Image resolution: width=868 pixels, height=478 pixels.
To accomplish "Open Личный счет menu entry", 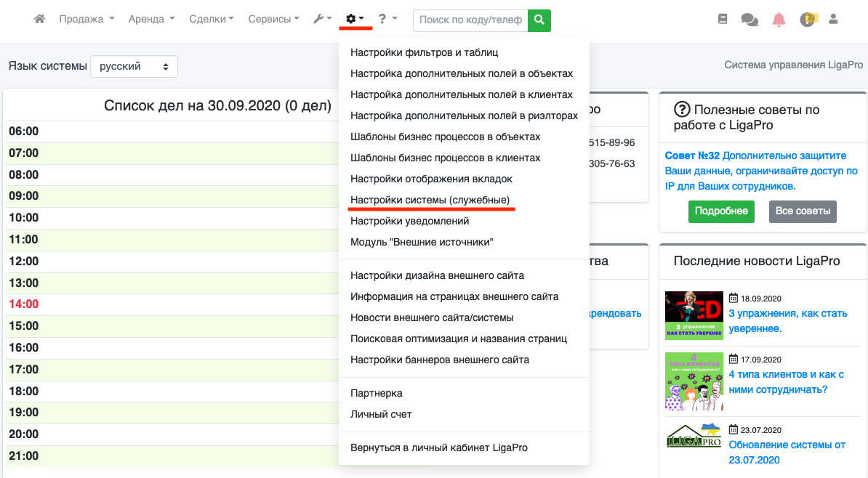I will pyautogui.click(x=381, y=414).
